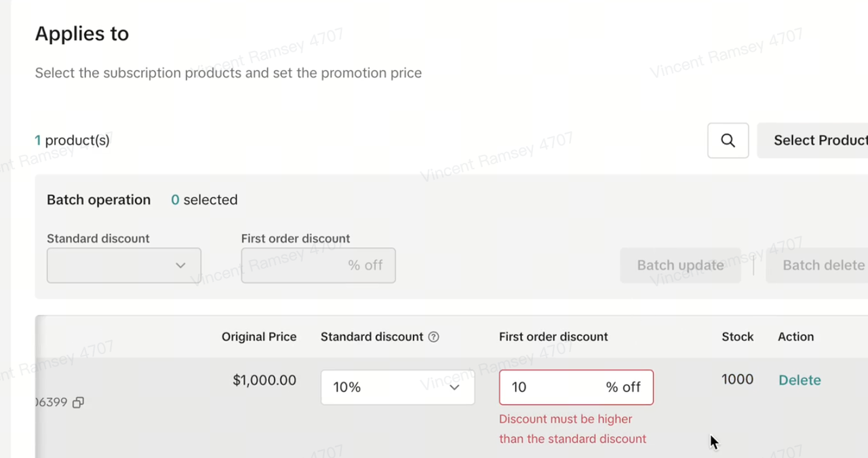868x458 pixels.
Task: Click the search magnifier icon button
Action: coord(728,140)
